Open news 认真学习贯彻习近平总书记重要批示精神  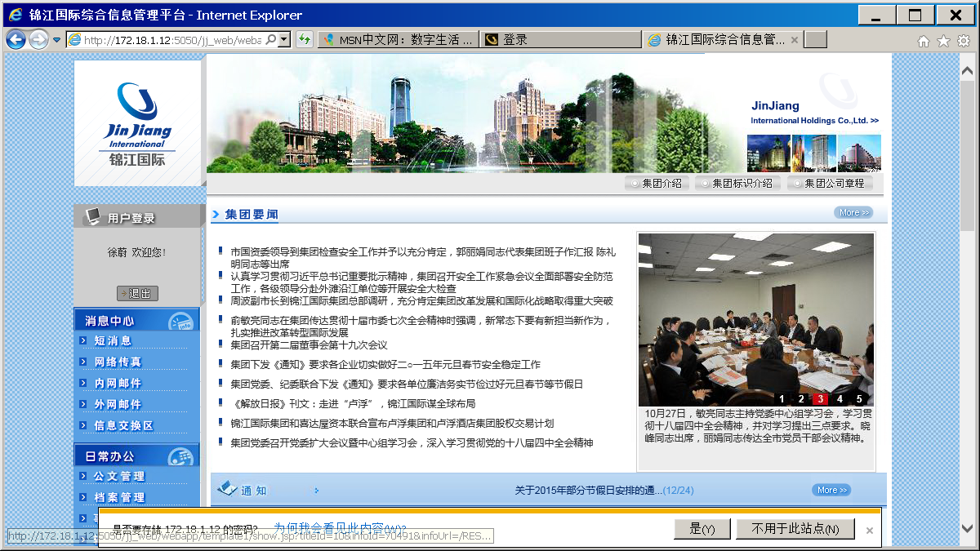tap(421, 282)
